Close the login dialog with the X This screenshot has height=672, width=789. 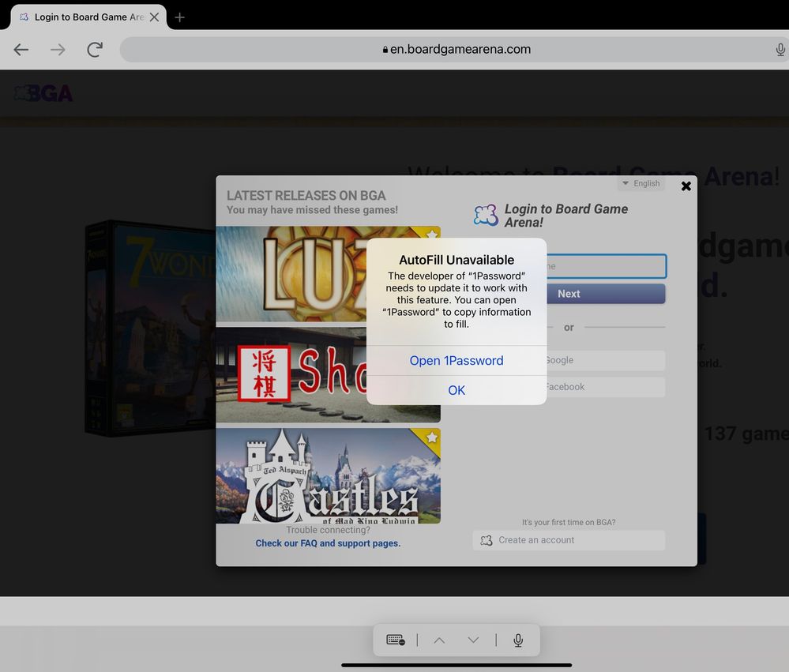[x=686, y=186]
